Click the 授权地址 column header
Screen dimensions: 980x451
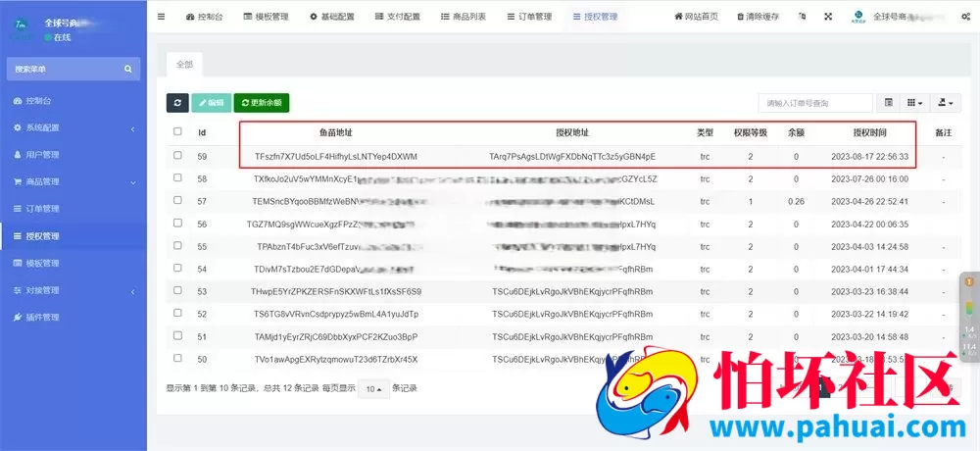pos(572,133)
